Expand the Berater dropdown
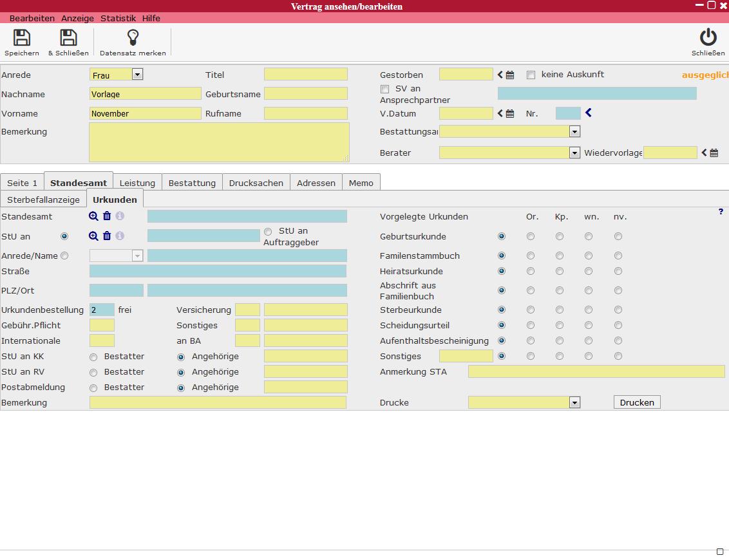The height and width of the screenshot is (560, 729). pos(574,153)
